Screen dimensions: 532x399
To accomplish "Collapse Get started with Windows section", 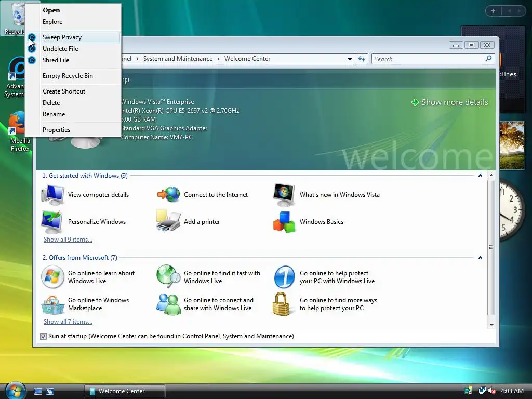I will [480, 176].
